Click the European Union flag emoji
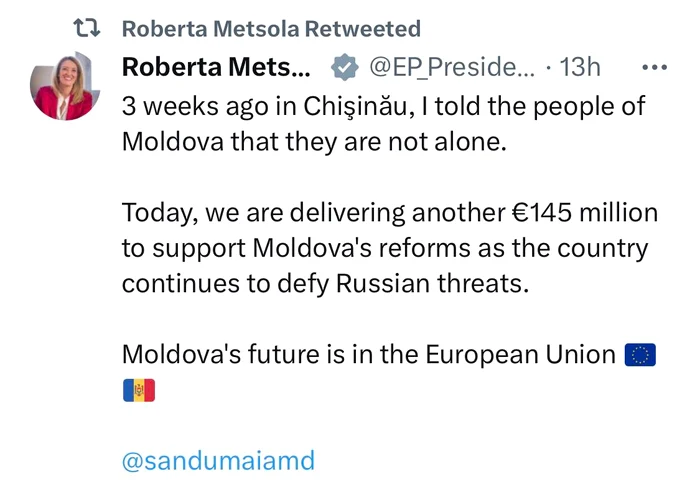The image size is (700, 490). [640, 355]
